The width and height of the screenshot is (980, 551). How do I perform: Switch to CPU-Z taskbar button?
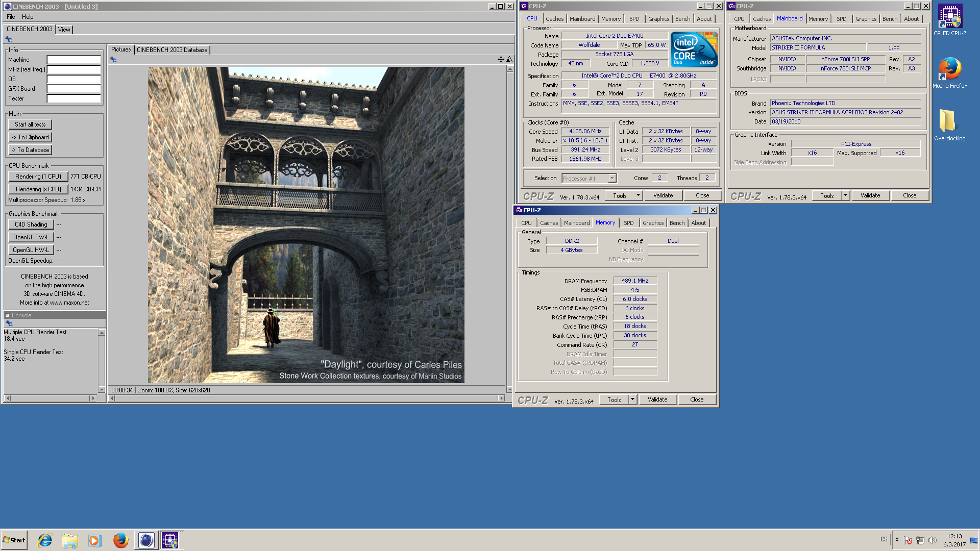point(170,540)
